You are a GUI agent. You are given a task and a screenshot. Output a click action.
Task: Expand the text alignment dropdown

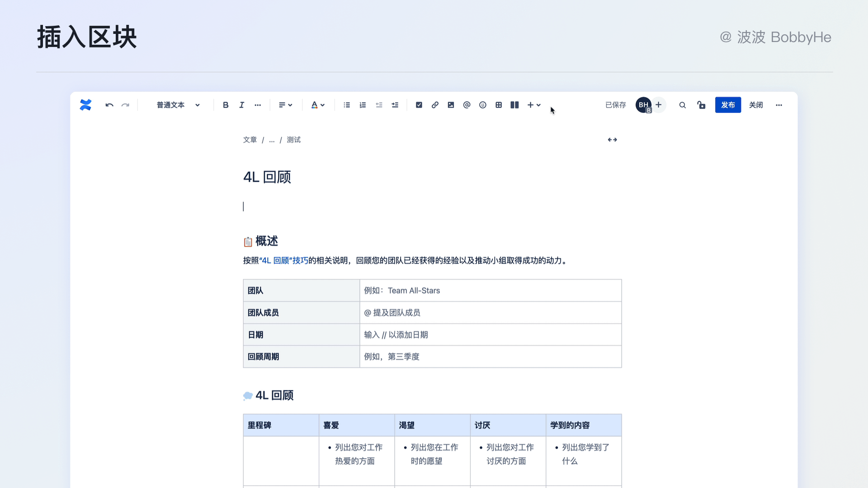[x=285, y=105]
